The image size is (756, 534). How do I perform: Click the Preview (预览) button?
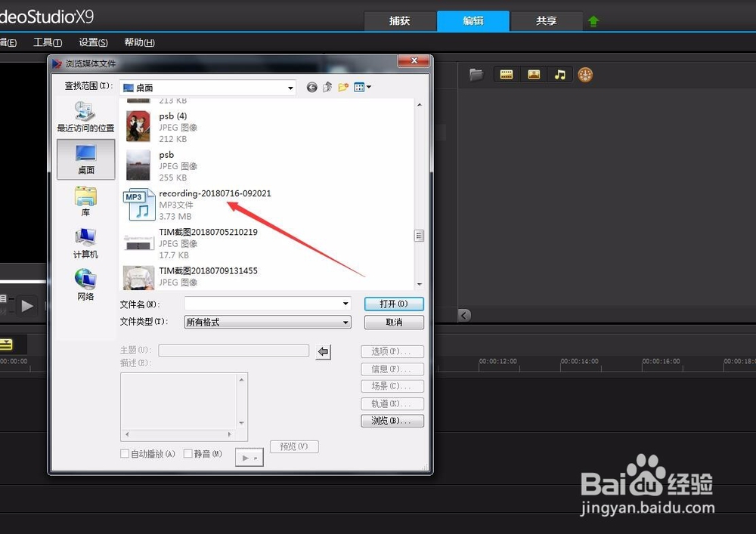coord(294,446)
